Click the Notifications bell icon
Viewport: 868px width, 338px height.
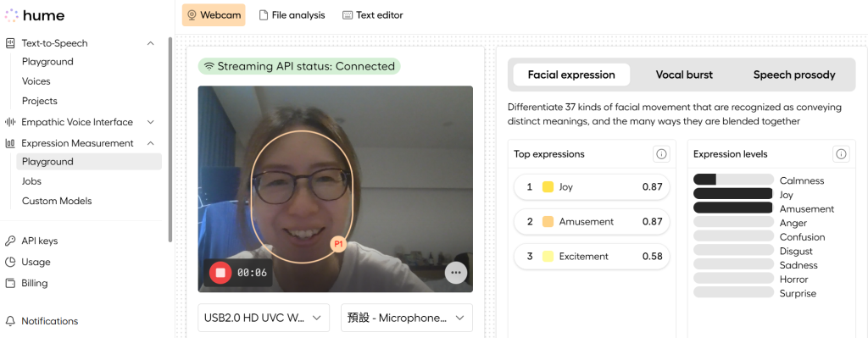pos(10,321)
